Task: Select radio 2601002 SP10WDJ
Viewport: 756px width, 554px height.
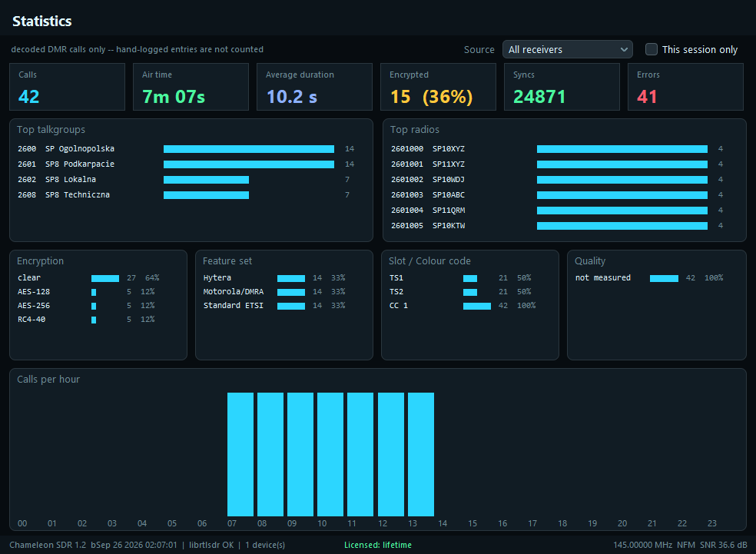Action: [x=557, y=180]
